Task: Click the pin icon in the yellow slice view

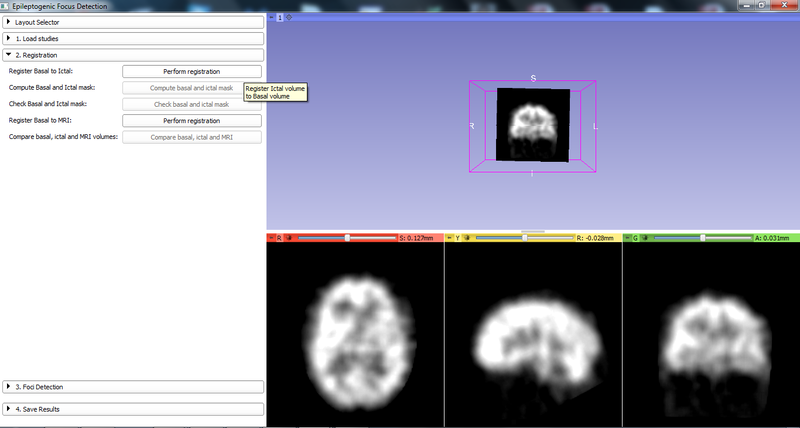Action: pyautogui.click(x=449, y=238)
